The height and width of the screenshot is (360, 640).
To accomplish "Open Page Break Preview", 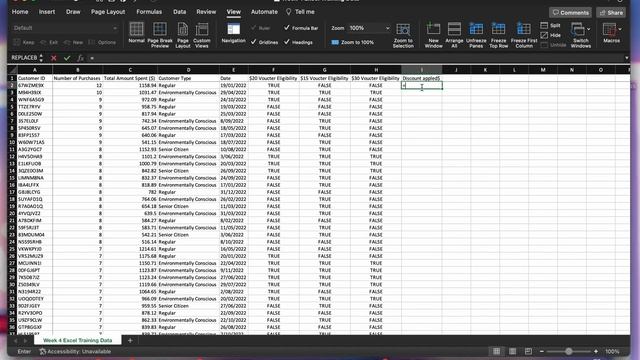I will point(160,35).
